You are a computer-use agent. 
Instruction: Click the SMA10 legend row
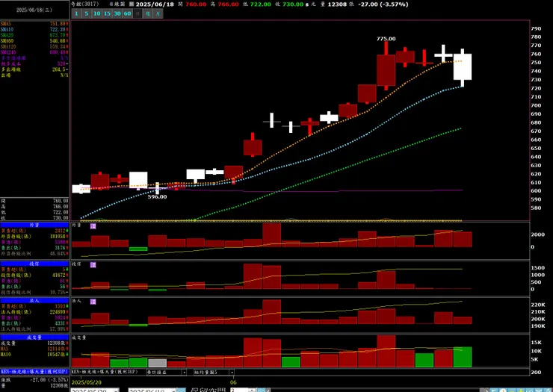34,30
